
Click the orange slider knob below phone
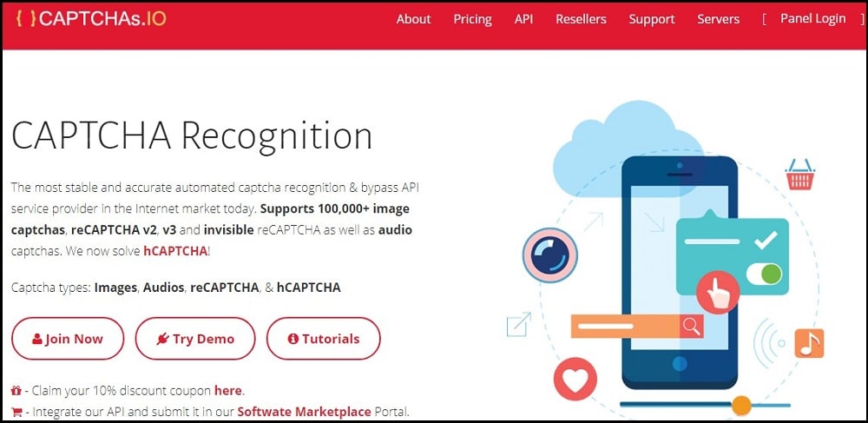tap(741, 406)
